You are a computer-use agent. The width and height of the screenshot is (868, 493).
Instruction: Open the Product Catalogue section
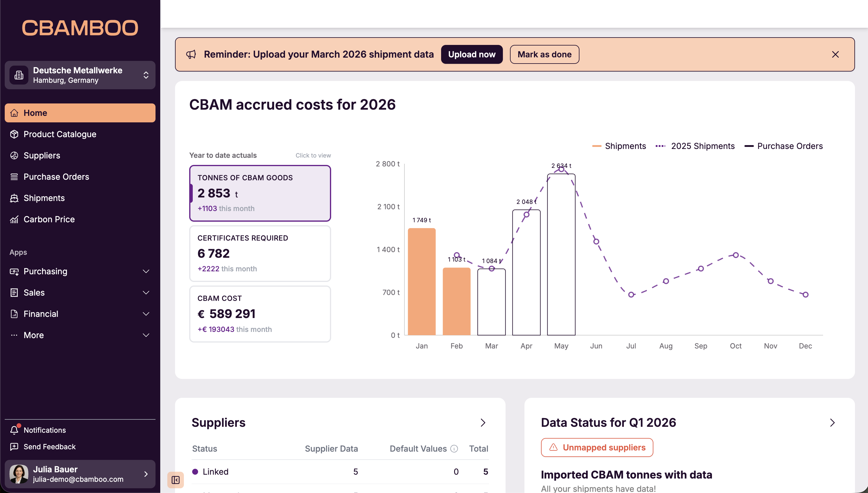coord(60,134)
